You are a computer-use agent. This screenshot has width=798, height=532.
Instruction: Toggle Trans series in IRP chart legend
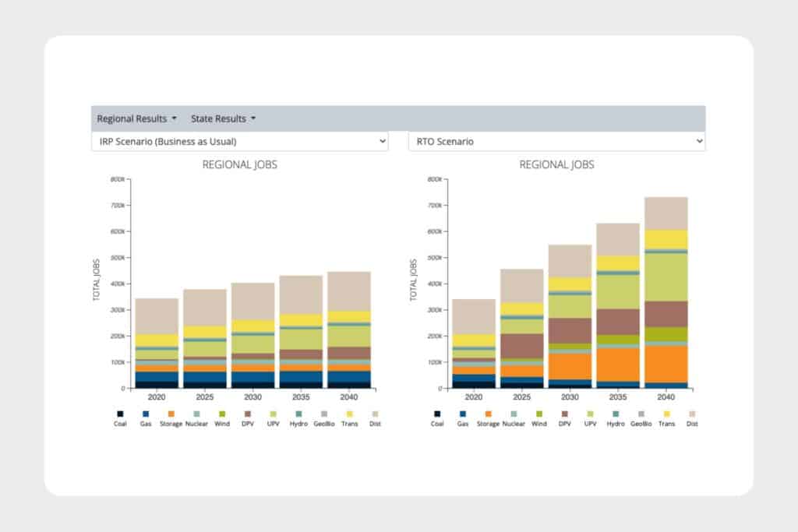coord(349,414)
